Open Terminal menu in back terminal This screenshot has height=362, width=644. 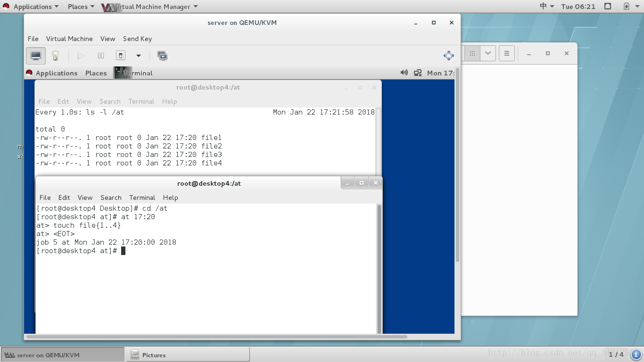(141, 101)
